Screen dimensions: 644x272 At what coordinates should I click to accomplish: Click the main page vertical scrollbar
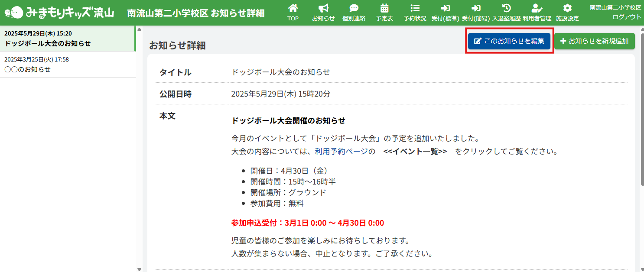(642, 108)
